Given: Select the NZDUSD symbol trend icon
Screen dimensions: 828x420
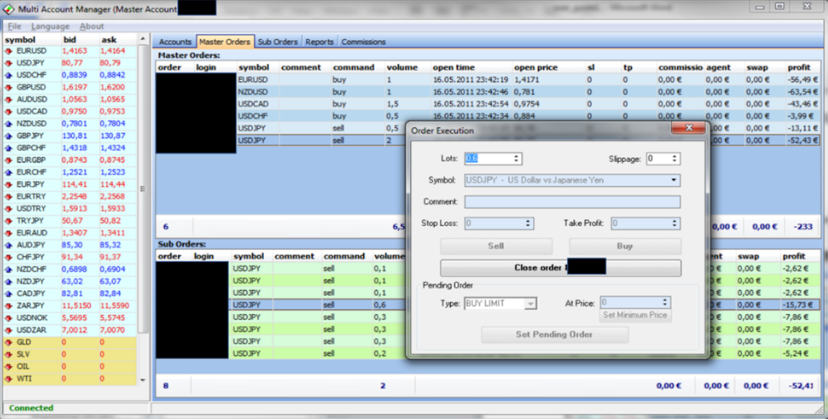Looking at the screenshot, I should (10, 124).
